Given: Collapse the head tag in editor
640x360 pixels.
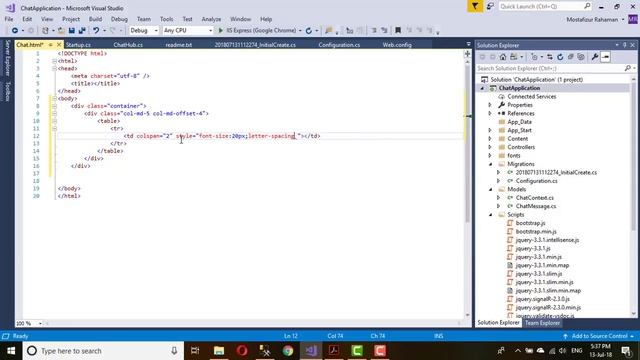Looking at the screenshot, I should pyautogui.click(x=54, y=69).
